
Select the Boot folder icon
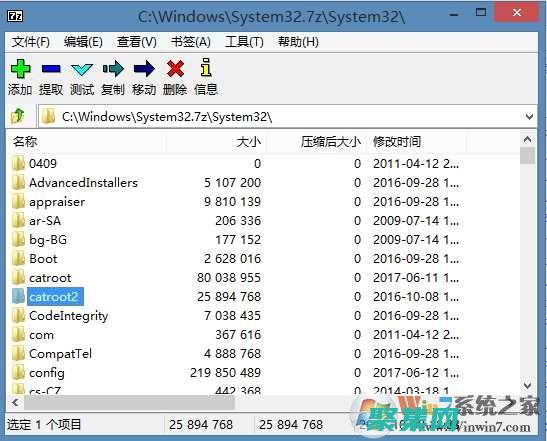coord(18,259)
